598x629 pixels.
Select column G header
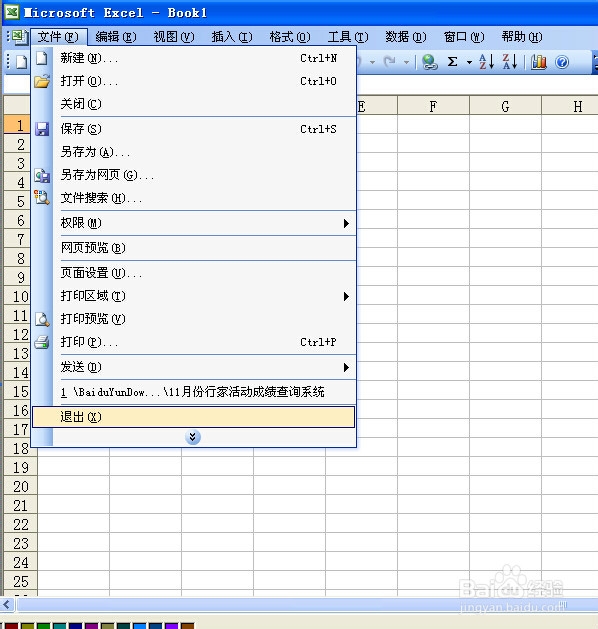click(x=505, y=106)
